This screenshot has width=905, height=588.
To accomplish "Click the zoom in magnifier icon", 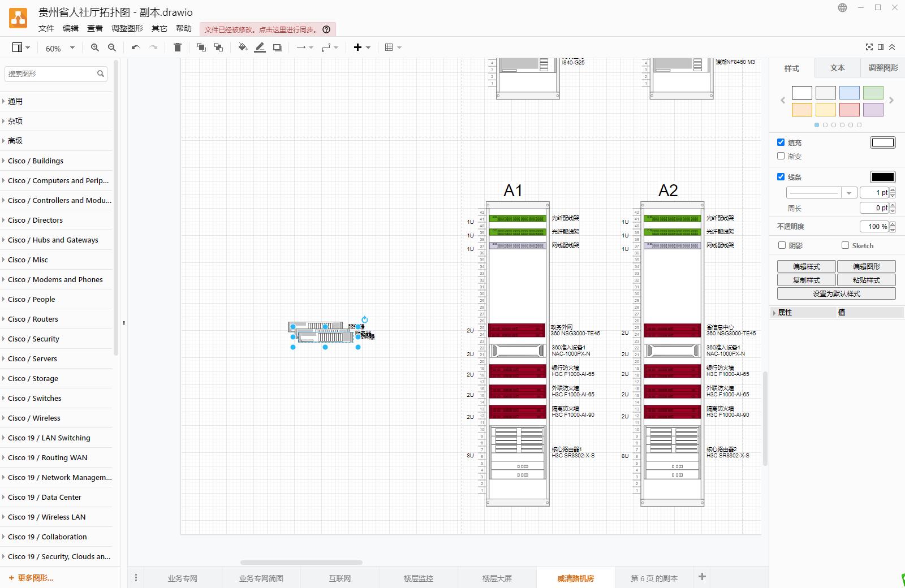I will point(95,47).
